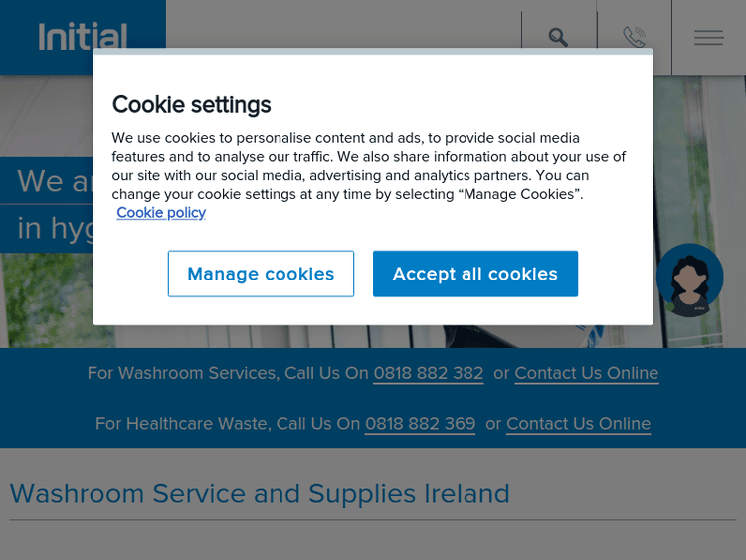Click Contact Us Online for Healthcare Waste
The width and height of the screenshot is (746, 560).
pyautogui.click(x=578, y=424)
